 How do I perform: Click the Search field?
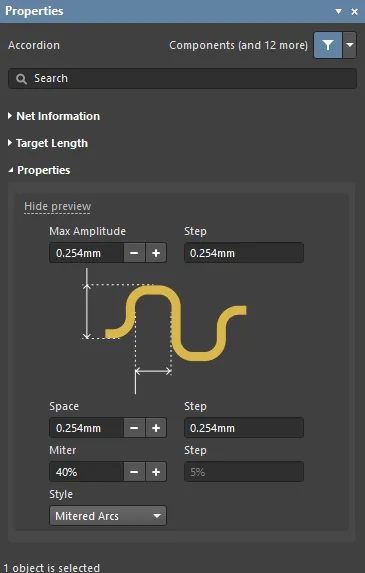[x=182, y=78]
